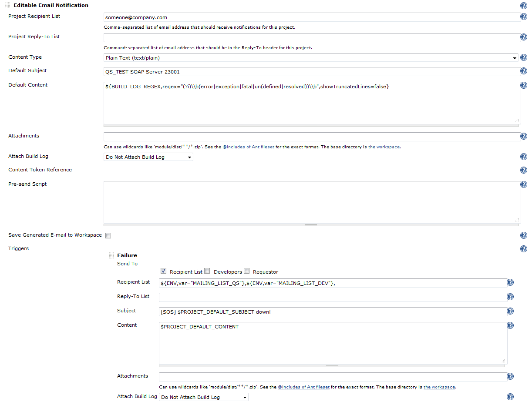Tick the Requestor checkbox
532x405 pixels.
247,271
